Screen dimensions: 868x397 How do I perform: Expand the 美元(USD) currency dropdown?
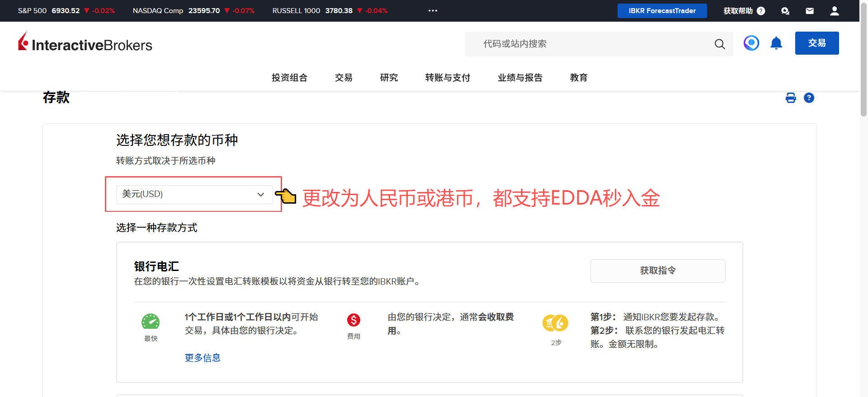coord(194,194)
